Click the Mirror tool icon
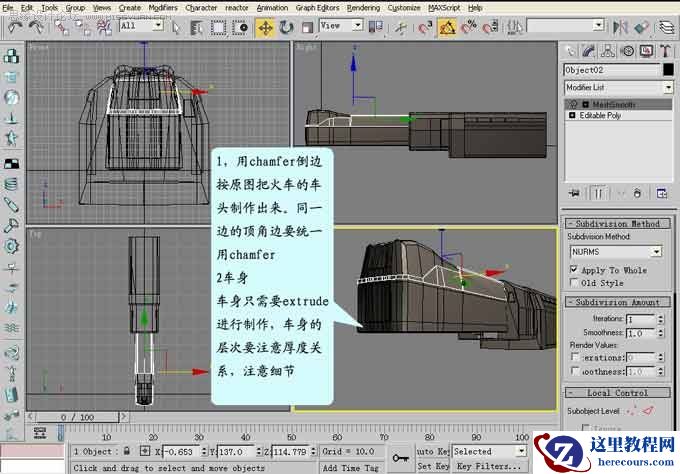Screen dimensions: 680x474 pyautogui.click(x=621, y=27)
